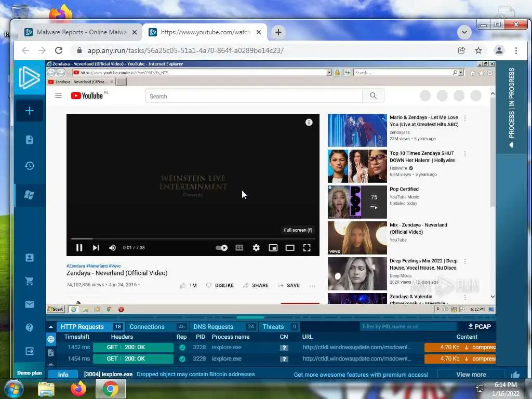
Task: Click the SHARE button under video
Action: [x=256, y=285]
